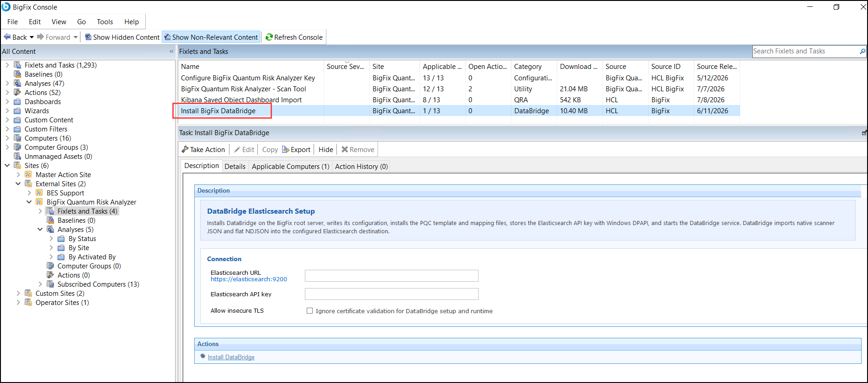Enable the Allow insecure TLS checkbox

[309, 311]
